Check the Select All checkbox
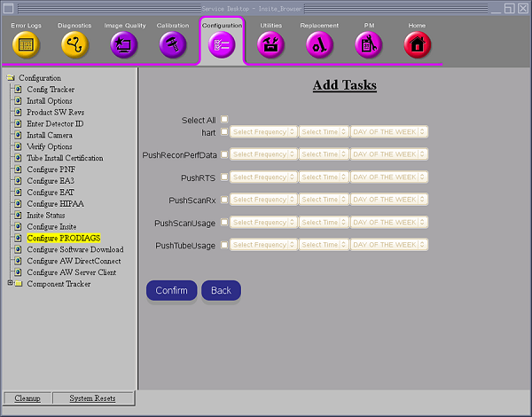 (x=225, y=120)
